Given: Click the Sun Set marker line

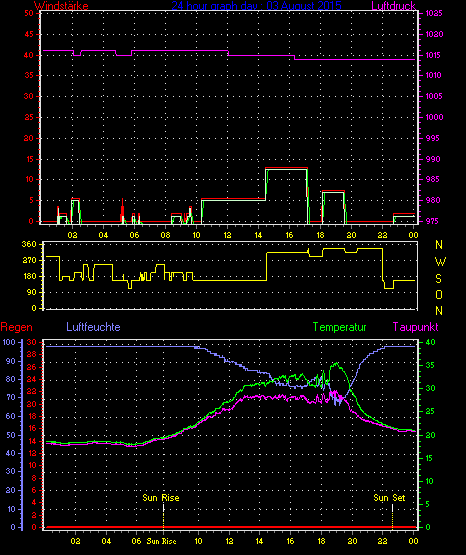Looking at the screenshot, I should 392,516.
